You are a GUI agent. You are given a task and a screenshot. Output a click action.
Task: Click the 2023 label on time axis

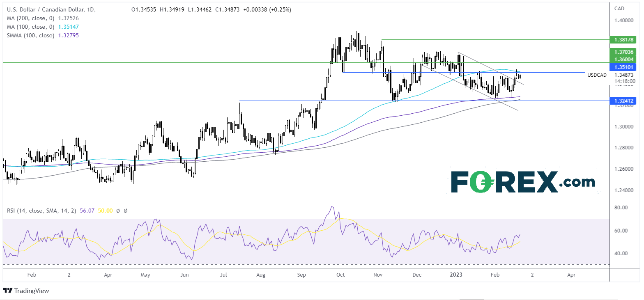pyautogui.click(x=456, y=275)
